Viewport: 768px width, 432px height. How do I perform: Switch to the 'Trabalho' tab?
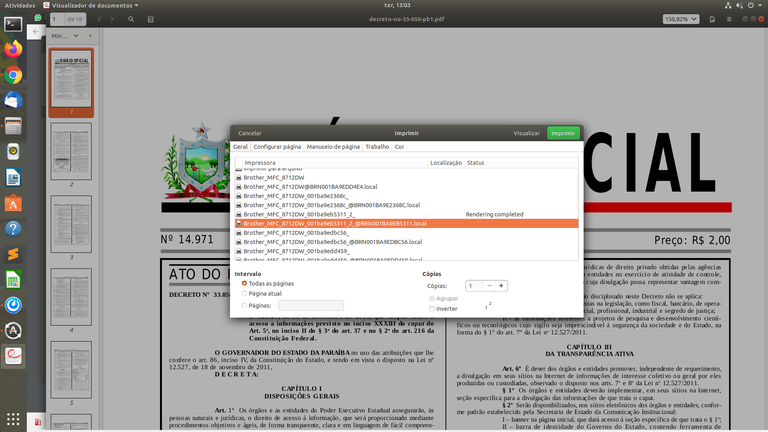point(377,146)
